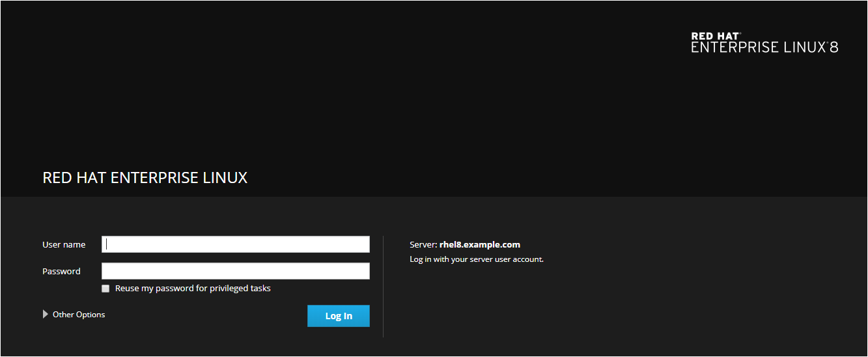Viewport: 868px width, 357px height.
Task: Click the User name label
Action: pos(64,245)
